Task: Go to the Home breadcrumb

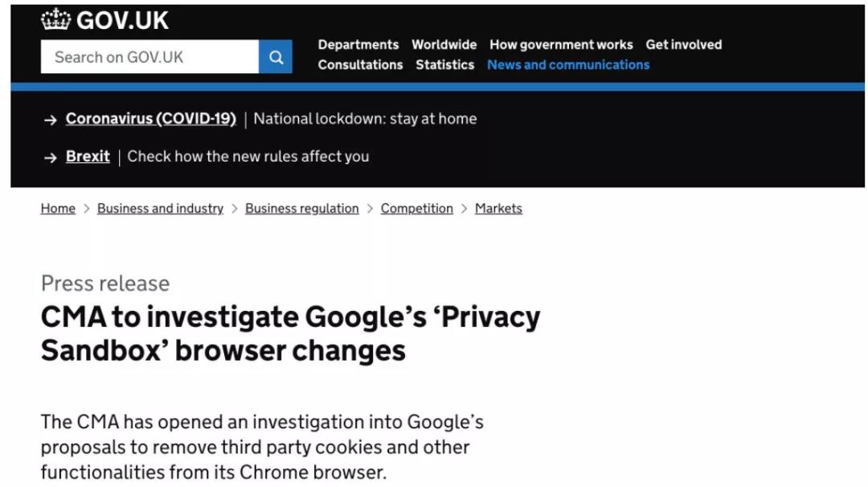Action: (58, 209)
